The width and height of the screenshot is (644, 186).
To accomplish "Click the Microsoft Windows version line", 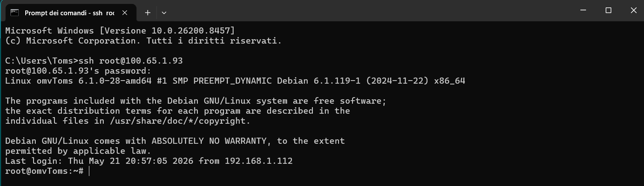I will tap(120, 30).
